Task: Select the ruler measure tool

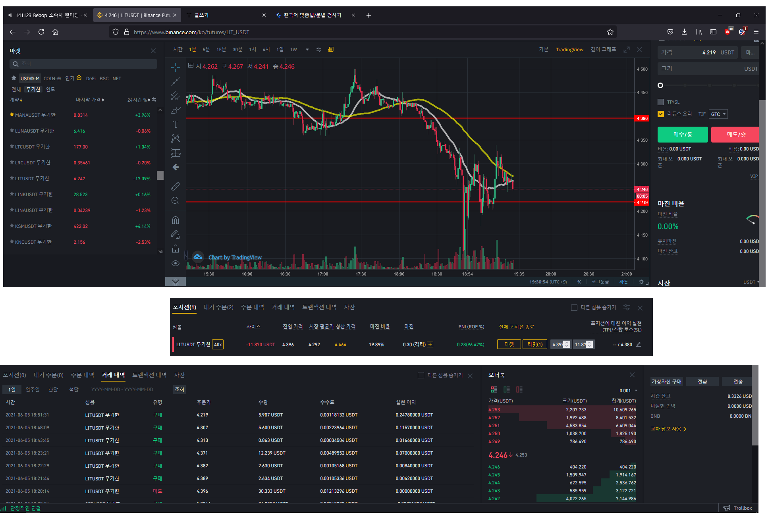Action: [176, 186]
